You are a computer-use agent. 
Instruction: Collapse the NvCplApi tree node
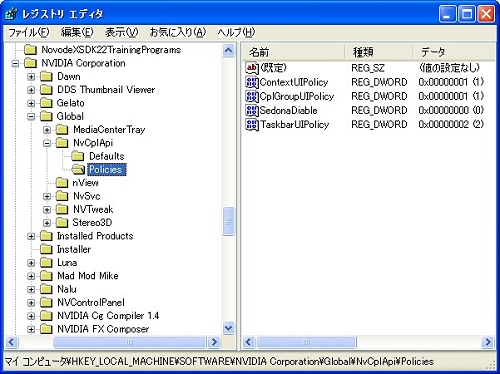pyautogui.click(x=47, y=143)
